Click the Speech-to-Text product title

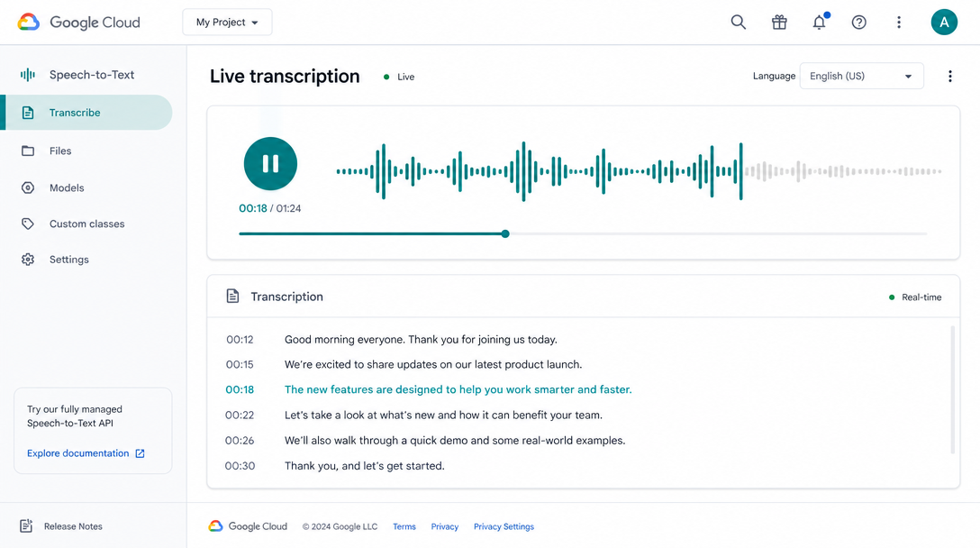pos(92,75)
